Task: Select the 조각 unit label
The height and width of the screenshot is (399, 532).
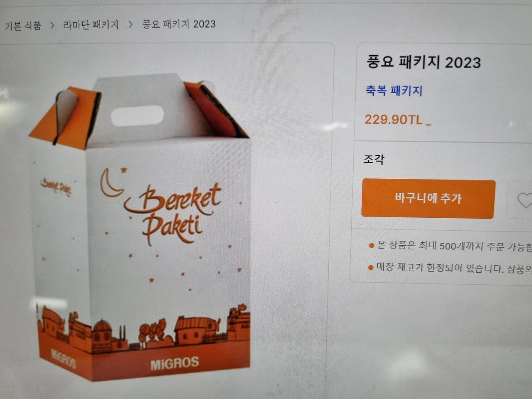Action: 374,159
